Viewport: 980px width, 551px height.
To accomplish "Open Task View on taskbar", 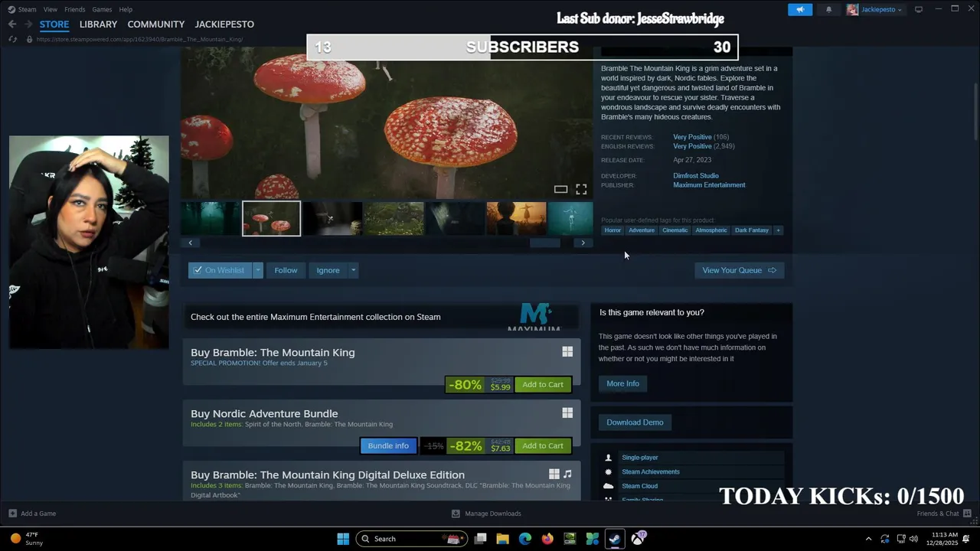I will 480,539.
